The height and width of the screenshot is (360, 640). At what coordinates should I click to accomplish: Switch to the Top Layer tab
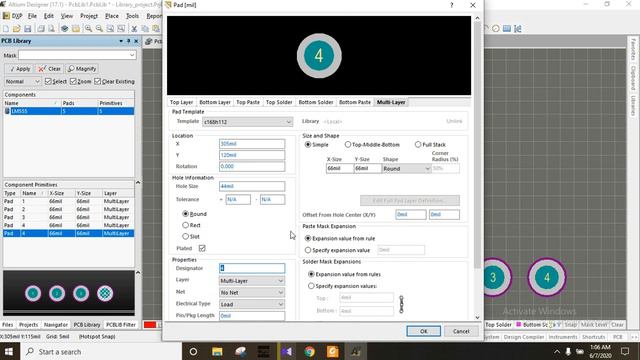[x=181, y=102]
